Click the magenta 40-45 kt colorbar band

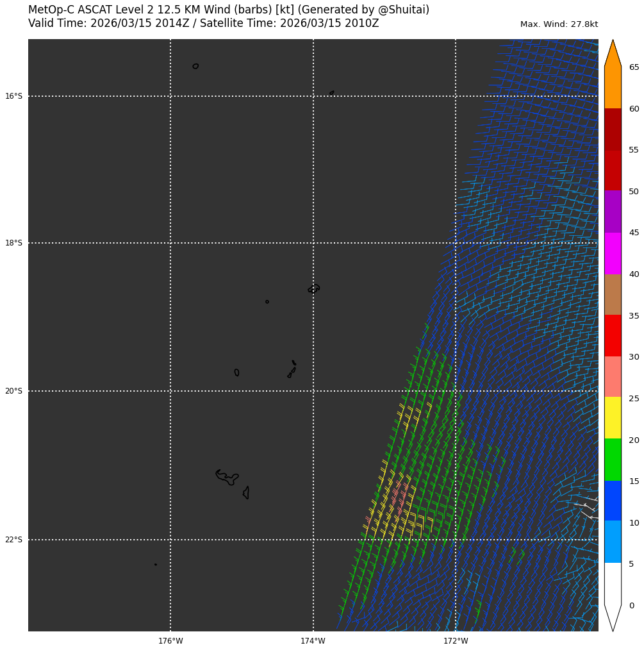[613, 253]
